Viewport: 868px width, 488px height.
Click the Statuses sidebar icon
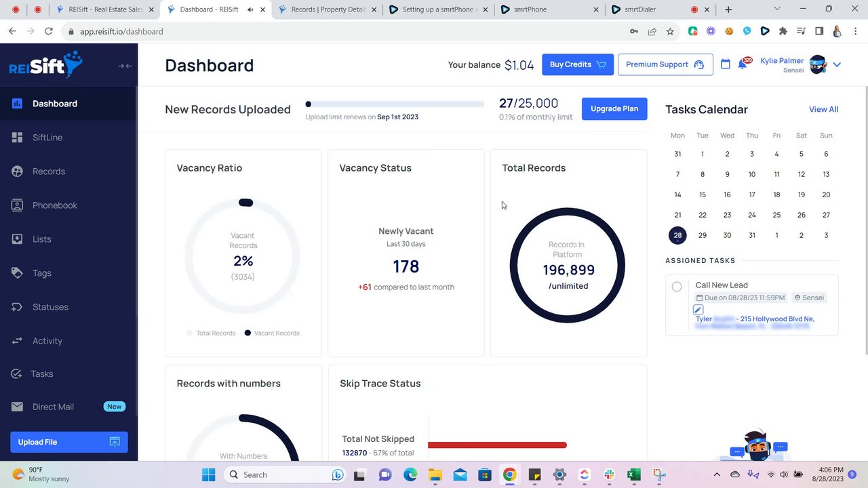18,307
